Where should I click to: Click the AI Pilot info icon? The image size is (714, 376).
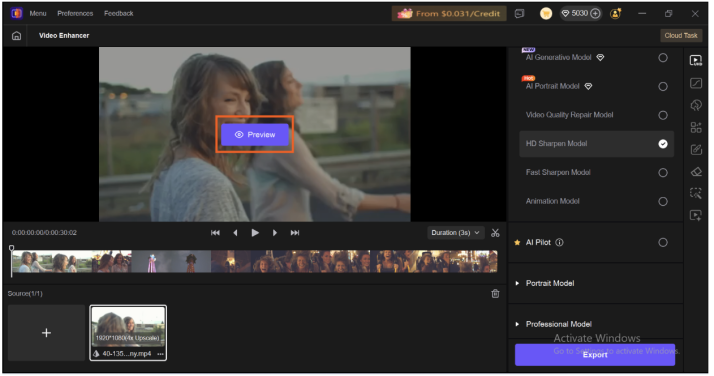coord(560,243)
